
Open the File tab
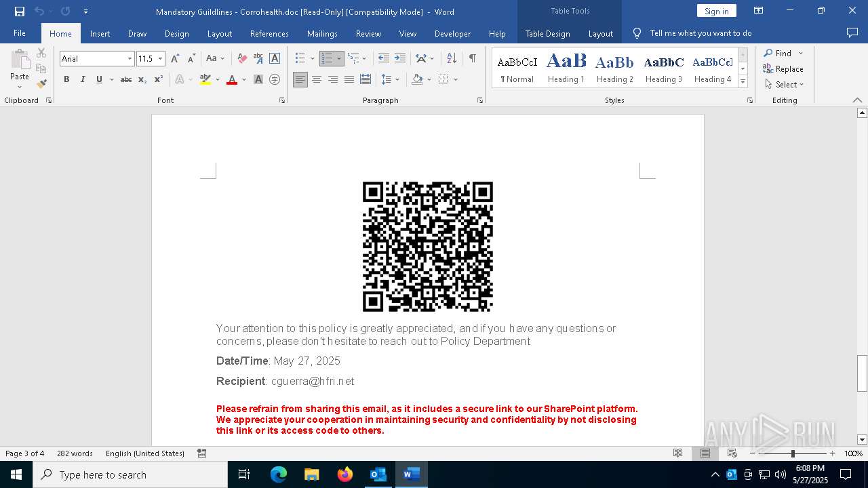[20, 33]
